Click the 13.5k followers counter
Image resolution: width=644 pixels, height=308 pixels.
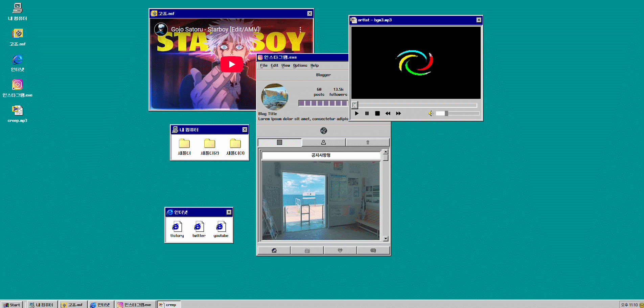(338, 92)
